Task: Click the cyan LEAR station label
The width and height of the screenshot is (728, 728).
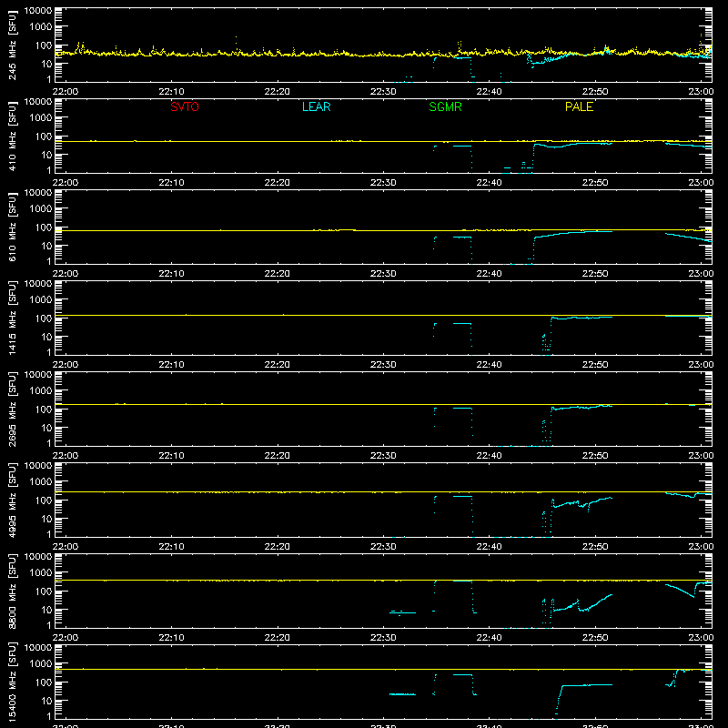Action: pos(316,106)
